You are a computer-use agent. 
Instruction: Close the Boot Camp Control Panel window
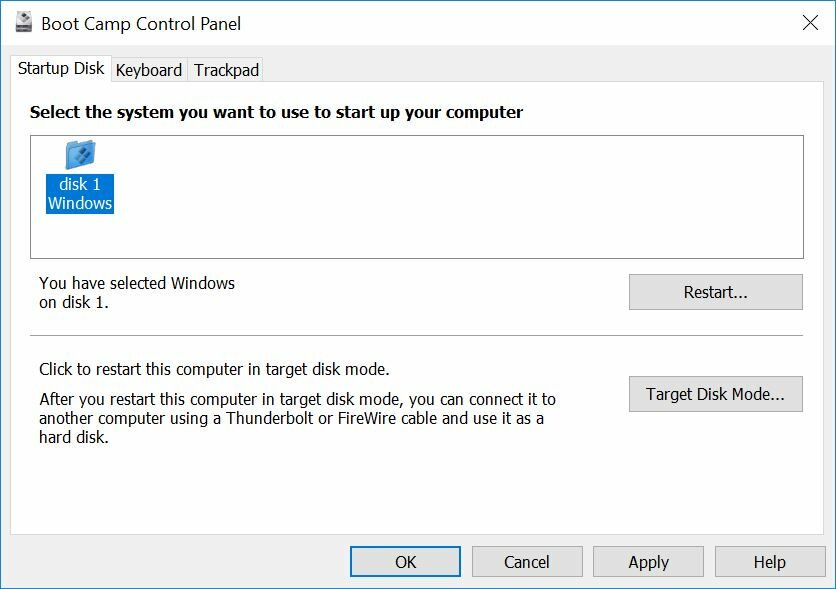810,23
